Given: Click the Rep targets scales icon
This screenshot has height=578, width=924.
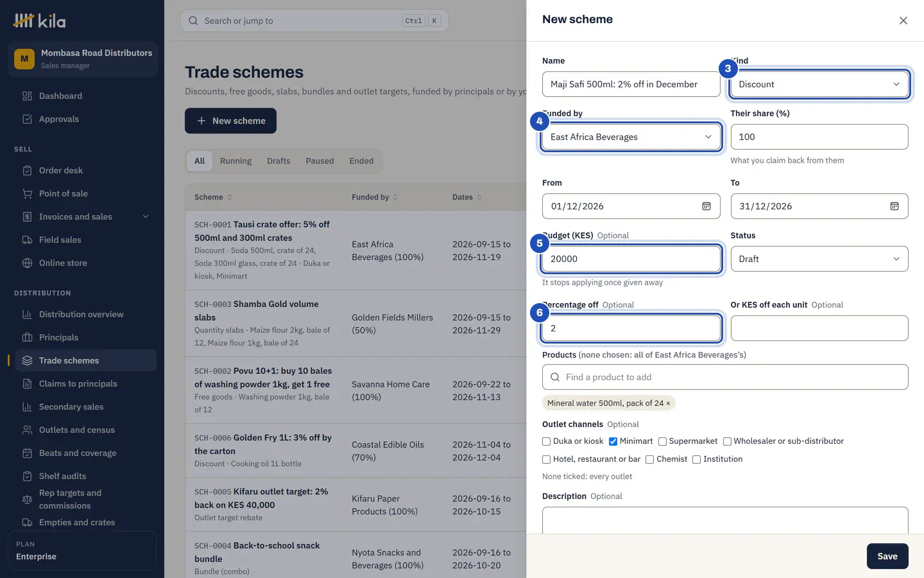Looking at the screenshot, I should 27,499.
